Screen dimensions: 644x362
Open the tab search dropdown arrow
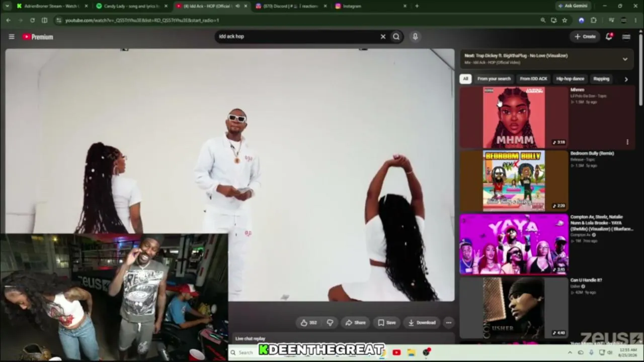[7, 6]
